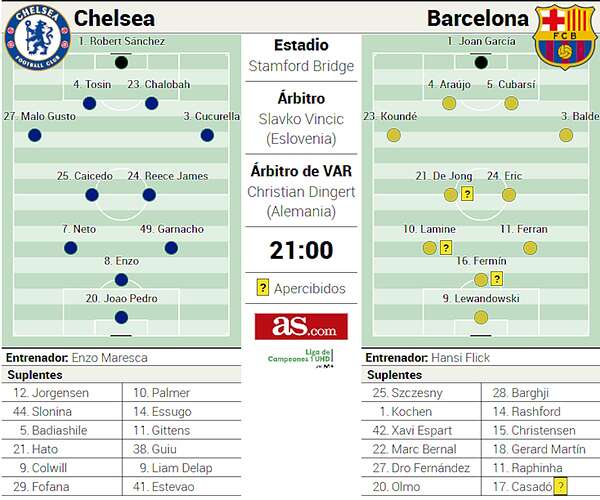Click yellow card icon beside Apercibidos legend
Screen dimensions: 600x500
click(x=263, y=288)
